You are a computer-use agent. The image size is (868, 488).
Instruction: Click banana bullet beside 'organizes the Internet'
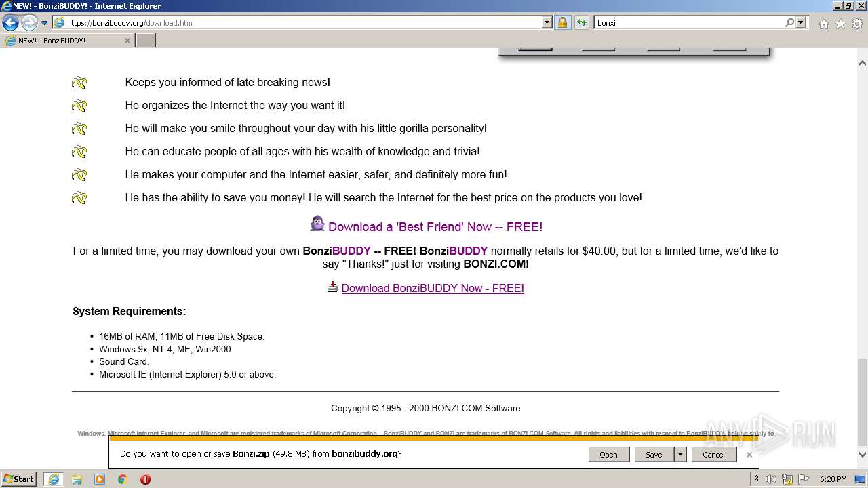click(79, 106)
